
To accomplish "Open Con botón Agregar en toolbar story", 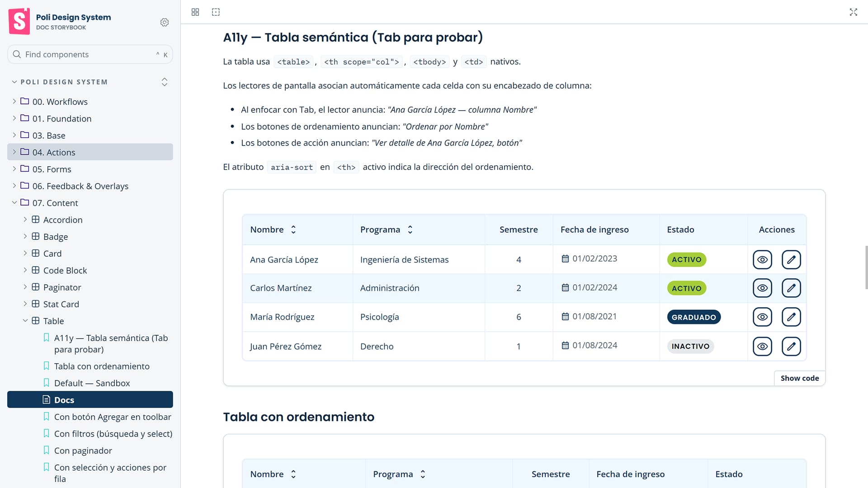I will [90, 417].
